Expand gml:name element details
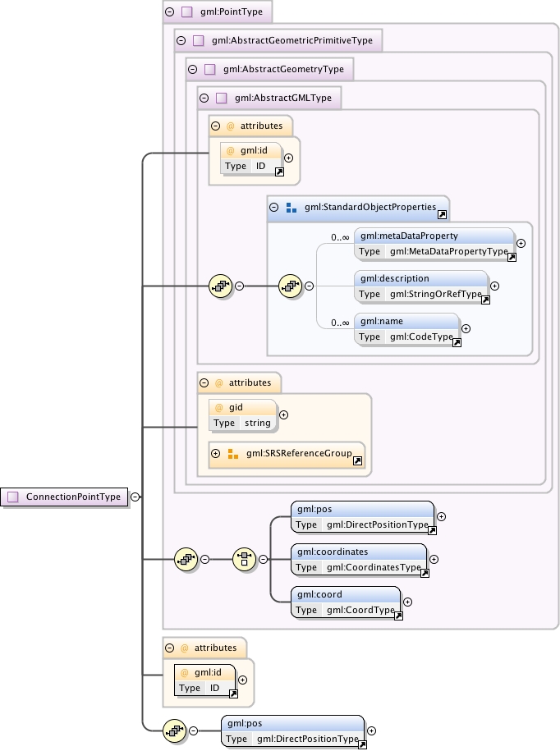The height and width of the screenshot is (751, 560). click(x=466, y=328)
